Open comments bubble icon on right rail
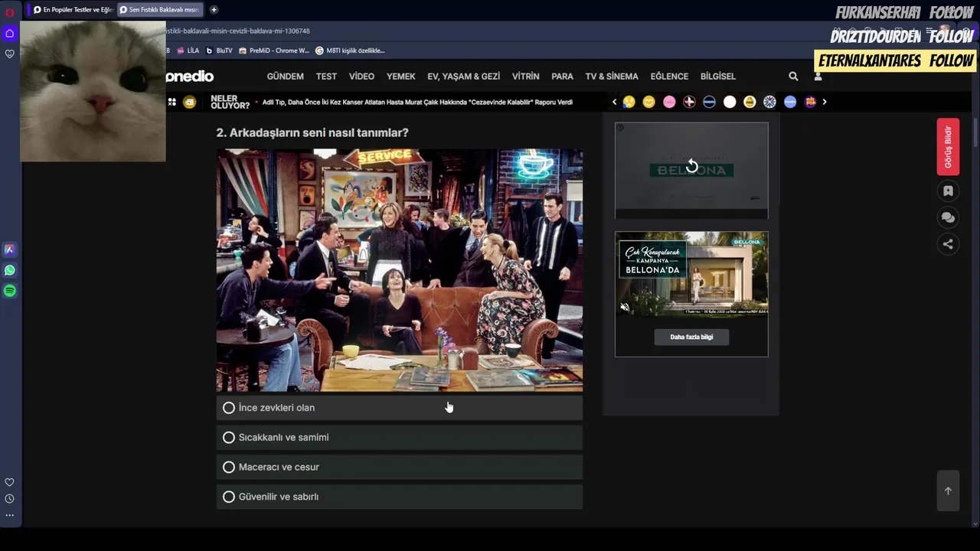Screen dimensions: 980x551 click(x=948, y=218)
